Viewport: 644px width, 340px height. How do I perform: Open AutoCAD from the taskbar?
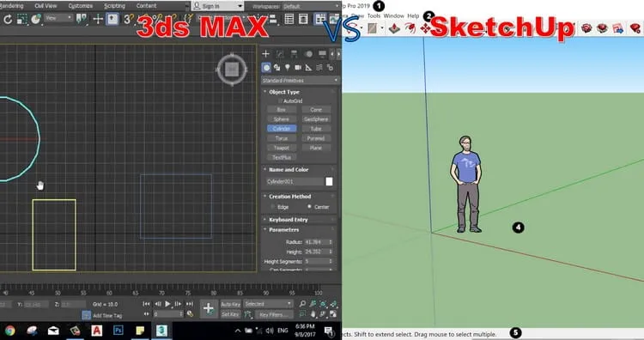(96, 331)
